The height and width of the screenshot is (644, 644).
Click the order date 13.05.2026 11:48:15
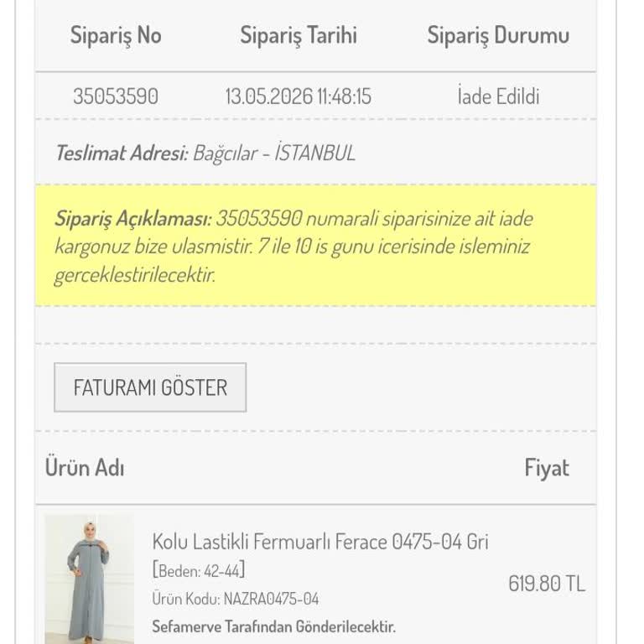[x=299, y=96]
